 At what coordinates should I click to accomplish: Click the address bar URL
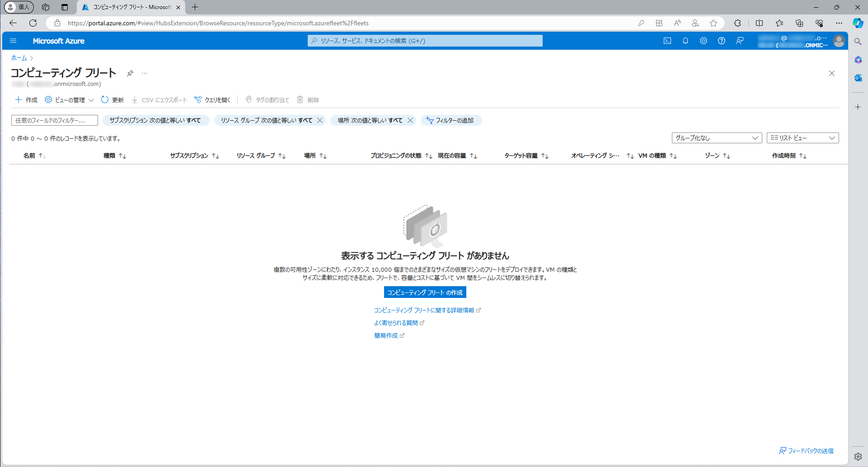[218, 23]
